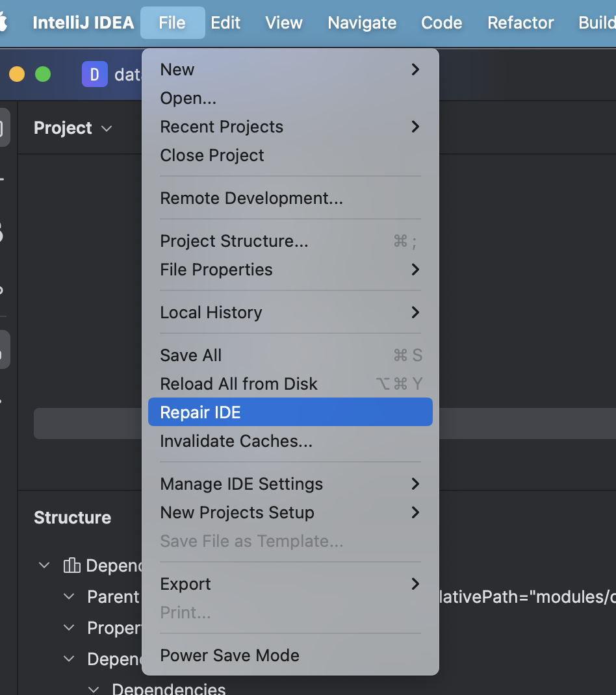Click Save All in the File menu
This screenshot has height=695, width=616.
coord(190,355)
